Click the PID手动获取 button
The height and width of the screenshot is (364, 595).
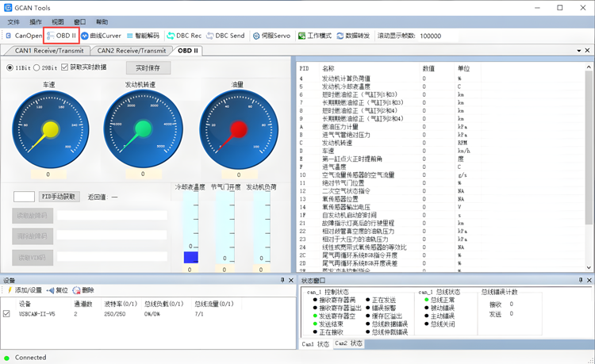coord(59,197)
